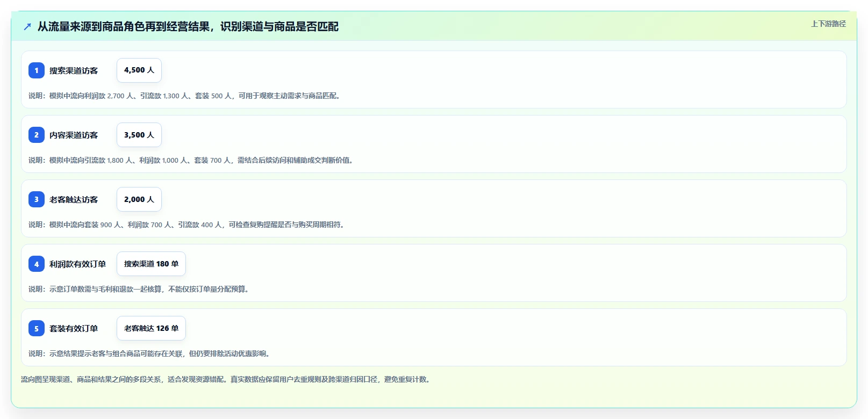The image size is (868, 419).
Task: Click the arrow icon beside the panel title
Action: pos(27,27)
